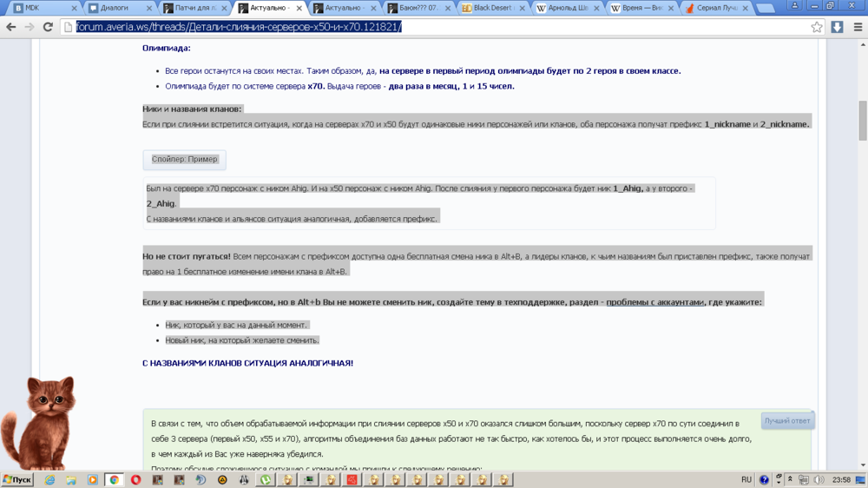The height and width of the screenshot is (488, 868).
Task: Click the address bar URL field
Action: pos(434,27)
